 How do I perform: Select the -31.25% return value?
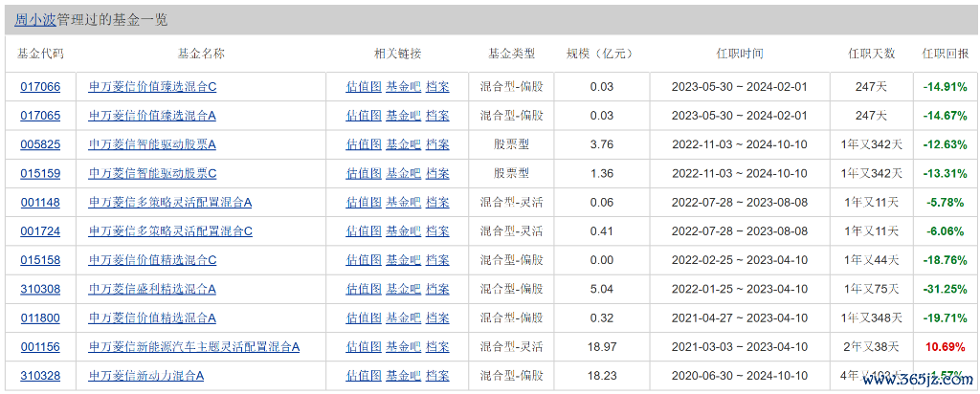click(946, 289)
